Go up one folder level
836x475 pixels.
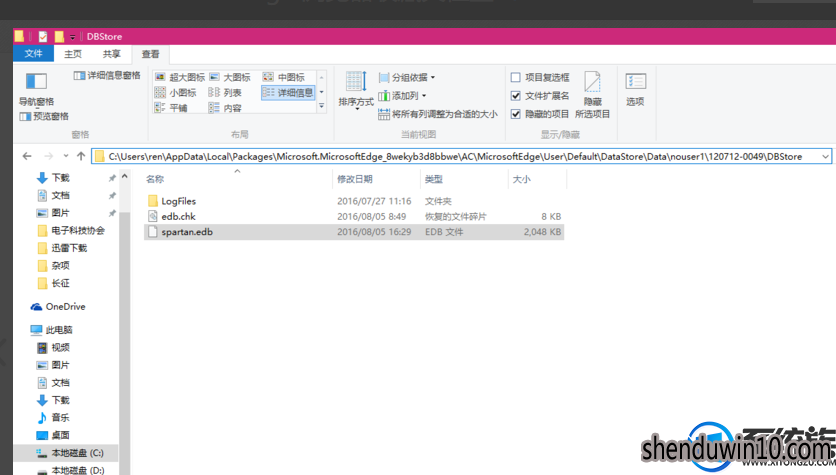tap(81, 156)
